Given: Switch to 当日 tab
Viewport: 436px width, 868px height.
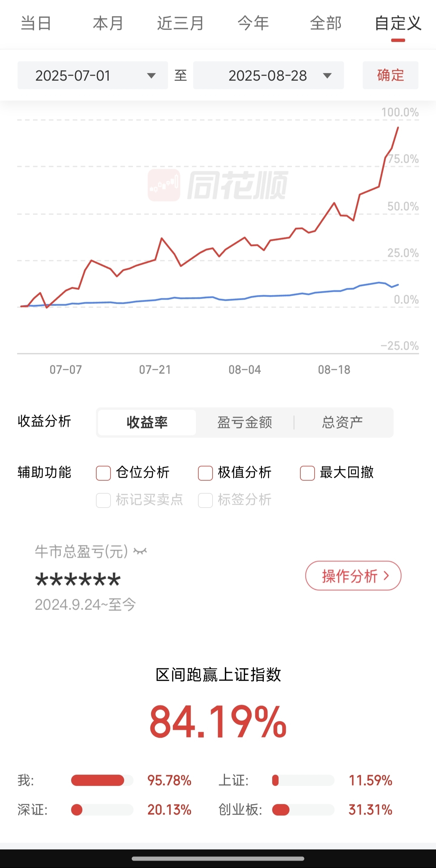Looking at the screenshot, I should click(x=36, y=23).
